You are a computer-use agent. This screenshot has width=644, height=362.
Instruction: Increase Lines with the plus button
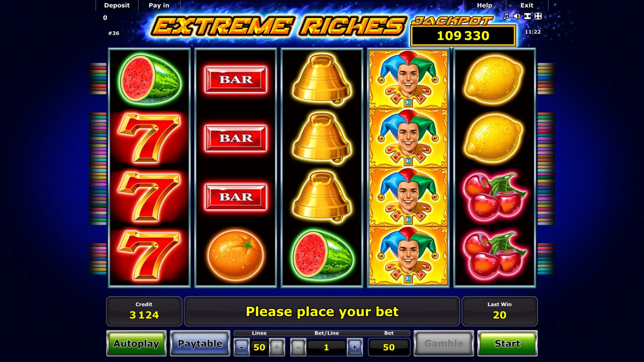277,347
